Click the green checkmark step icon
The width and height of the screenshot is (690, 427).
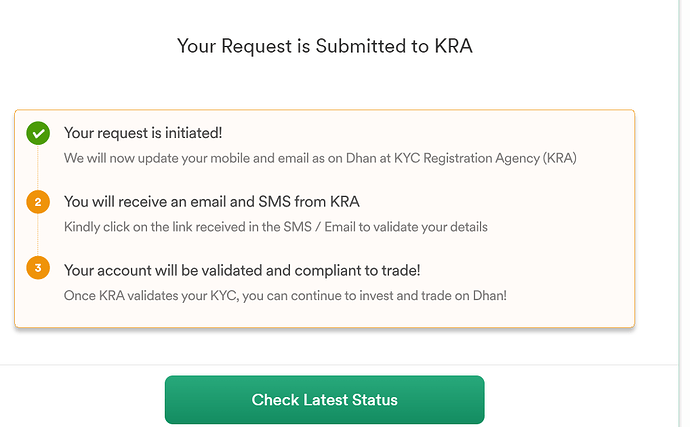pyautogui.click(x=38, y=133)
